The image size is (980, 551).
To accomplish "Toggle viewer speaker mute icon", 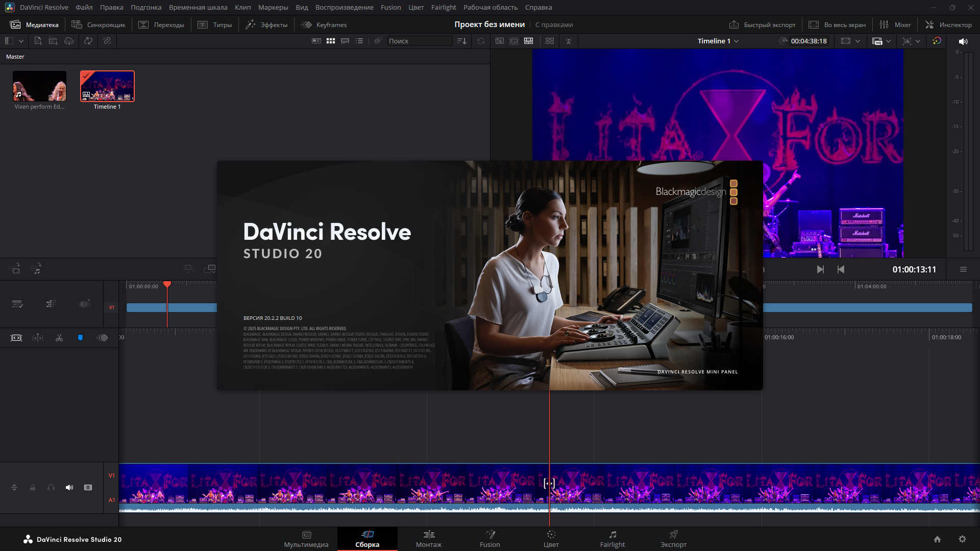I will coord(963,41).
